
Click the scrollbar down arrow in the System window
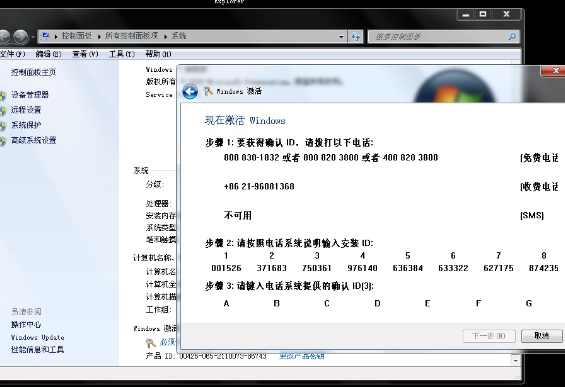click(516, 360)
